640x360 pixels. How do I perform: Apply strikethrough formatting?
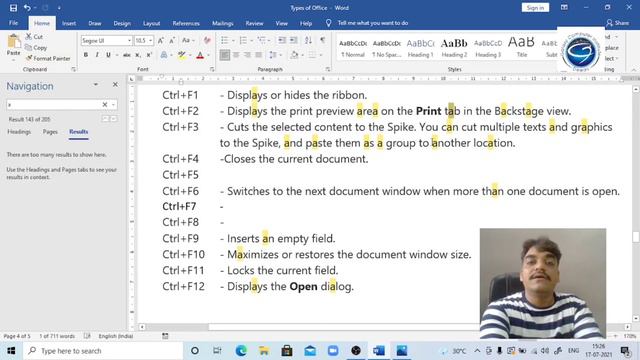(127, 55)
